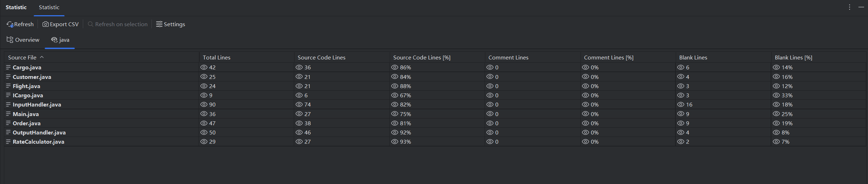Minimize the Statistic tool window
Viewport: 868px width, 184px height.
(861, 7)
